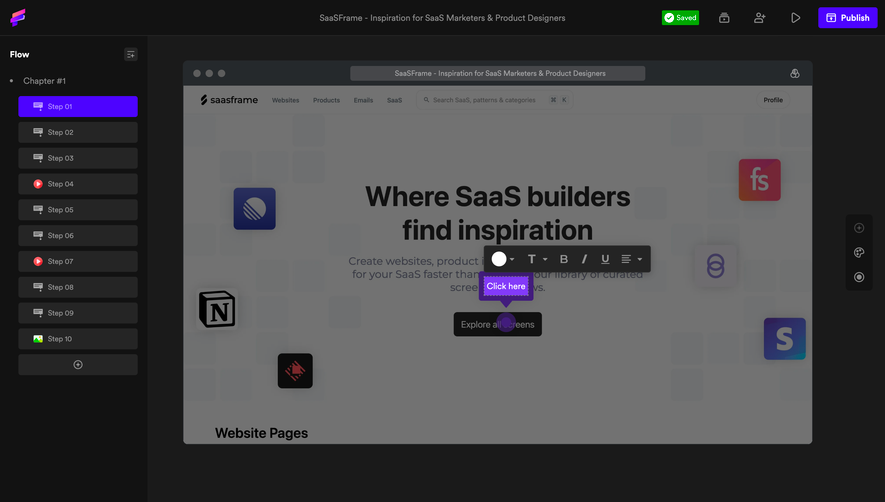Image resolution: width=885 pixels, height=502 pixels.
Task: Click the Notion app icon tile
Action: coord(217,309)
